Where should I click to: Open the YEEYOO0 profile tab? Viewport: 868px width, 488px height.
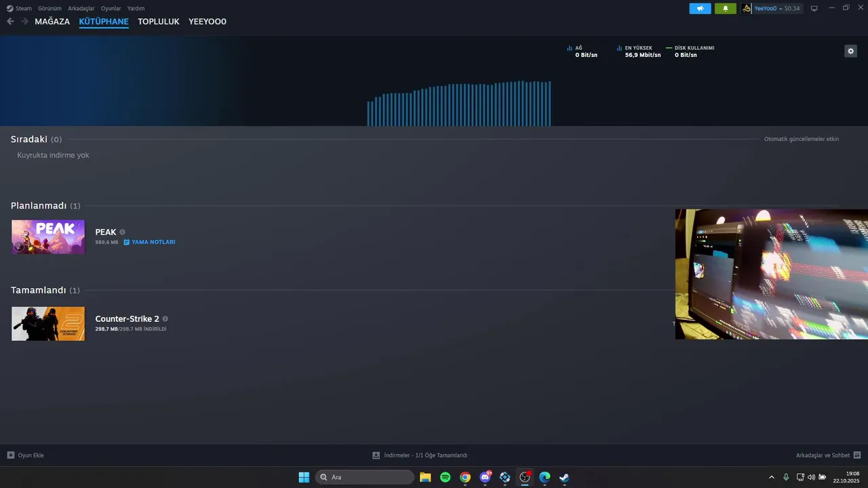click(208, 22)
